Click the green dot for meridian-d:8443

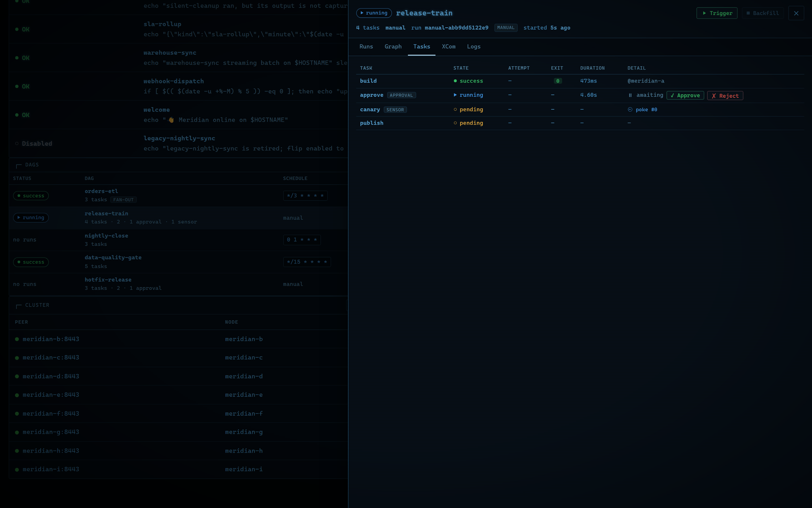point(17,377)
